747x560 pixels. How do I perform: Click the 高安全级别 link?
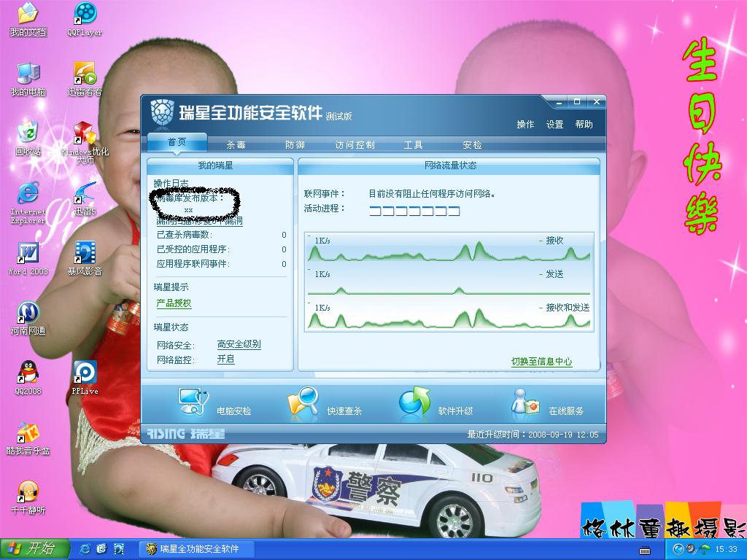[x=239, y=344]
